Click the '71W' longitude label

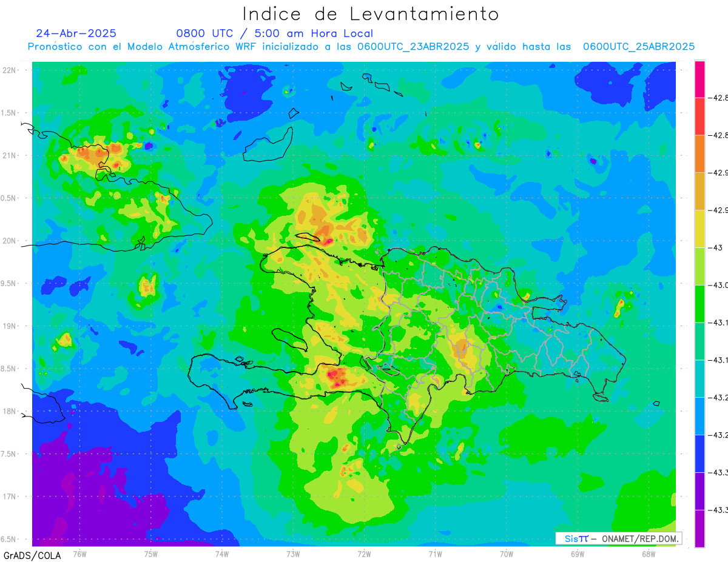point(435,554)
